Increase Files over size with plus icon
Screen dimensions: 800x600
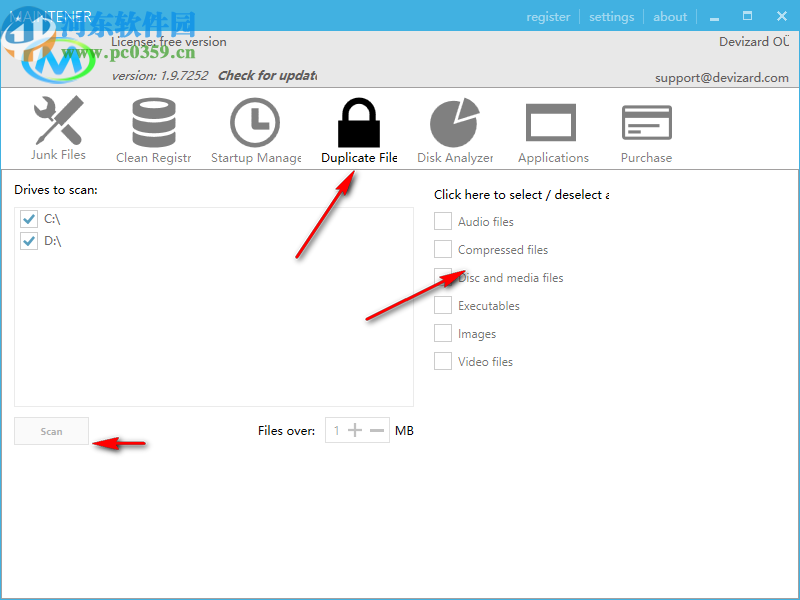coord(355,431)
